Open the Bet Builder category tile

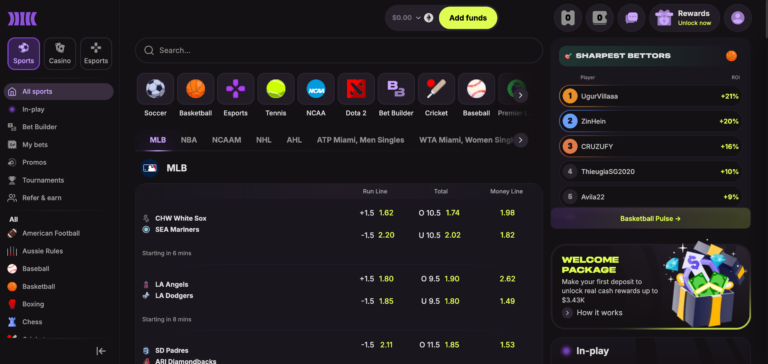(x=396, y=89)
